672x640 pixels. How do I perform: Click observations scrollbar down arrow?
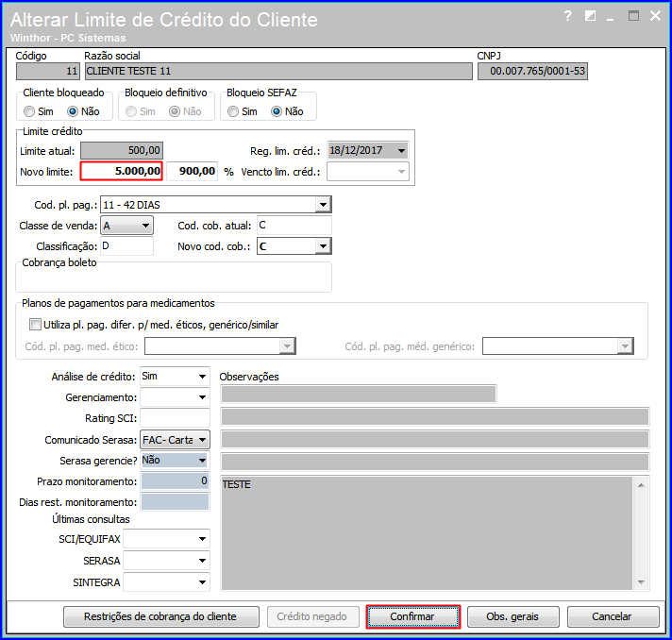tap(641, 581)
